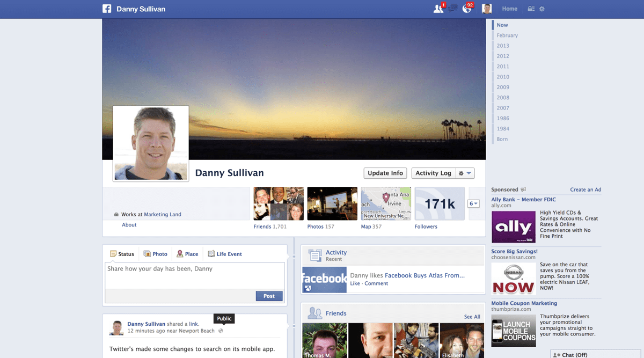Select the Photo tab in composer

click(x=156, y=254)
